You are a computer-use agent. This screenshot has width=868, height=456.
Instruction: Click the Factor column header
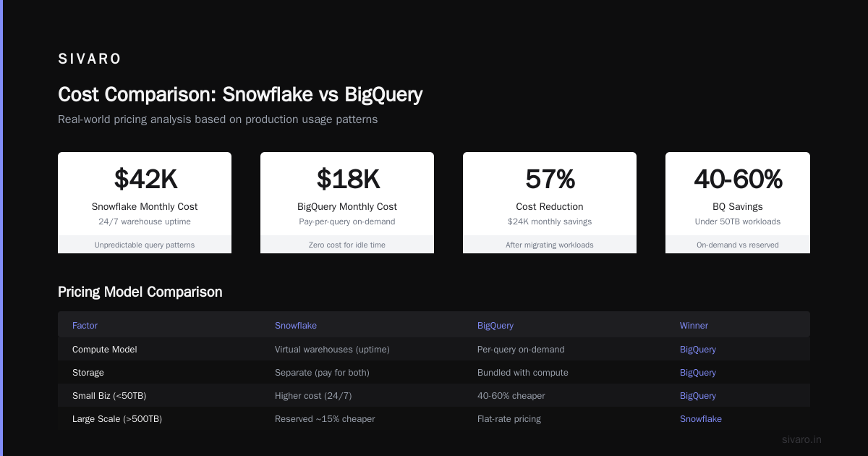[x=85, y=326]
